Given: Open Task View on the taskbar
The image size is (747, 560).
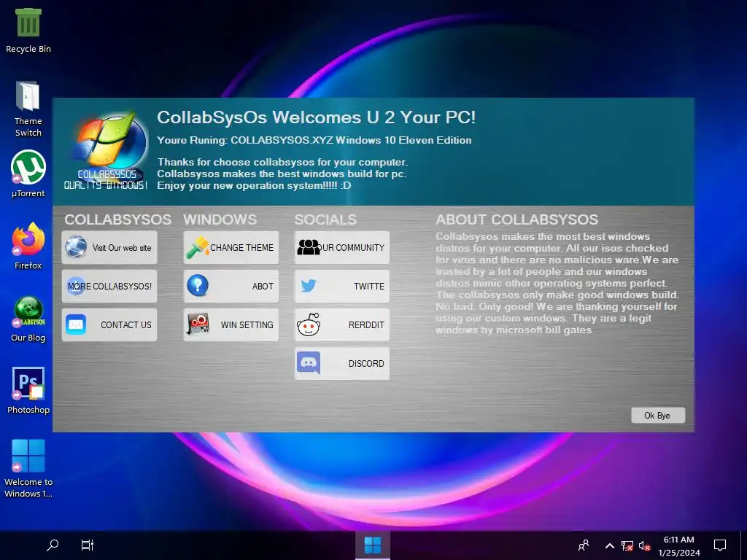Looking at the screenshot, I should tap(88, 545).
